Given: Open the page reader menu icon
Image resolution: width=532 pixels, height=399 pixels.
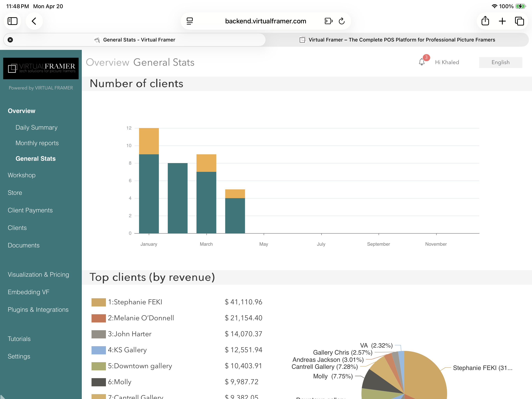Looking at the screenshot, I should [x=190, y=21].
